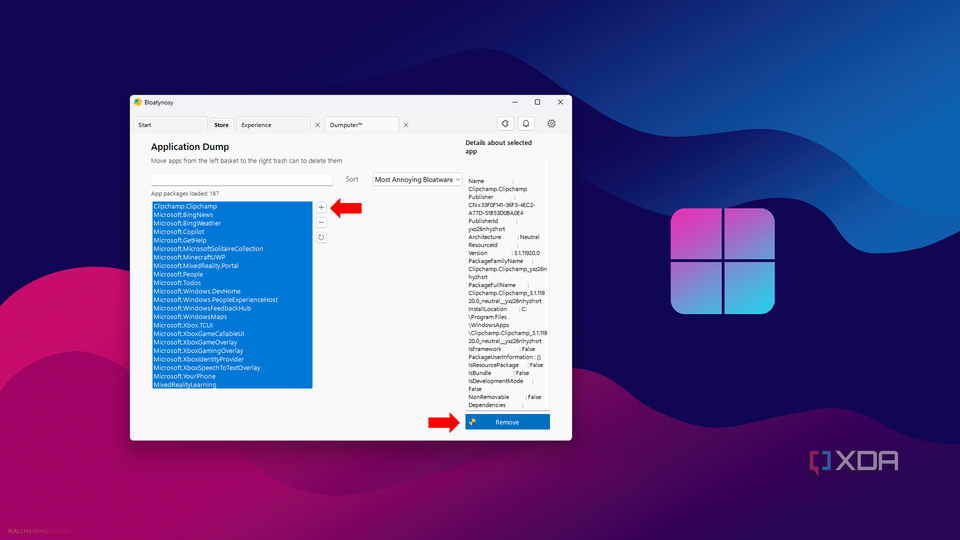Select Microsoft.Copilot in the list

click(232, 232)
